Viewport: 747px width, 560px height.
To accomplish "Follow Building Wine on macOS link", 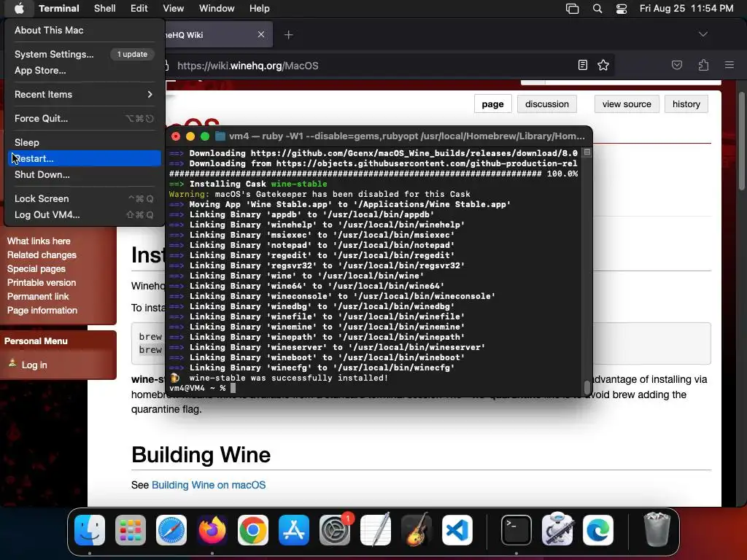I will pos(209,485).
